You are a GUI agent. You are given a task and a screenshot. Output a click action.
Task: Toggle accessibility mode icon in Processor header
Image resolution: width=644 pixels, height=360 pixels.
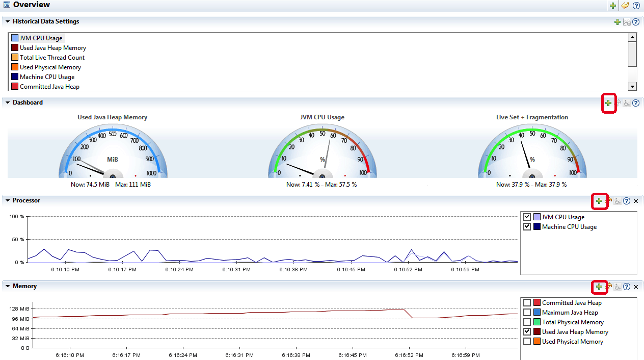[618, 201]
